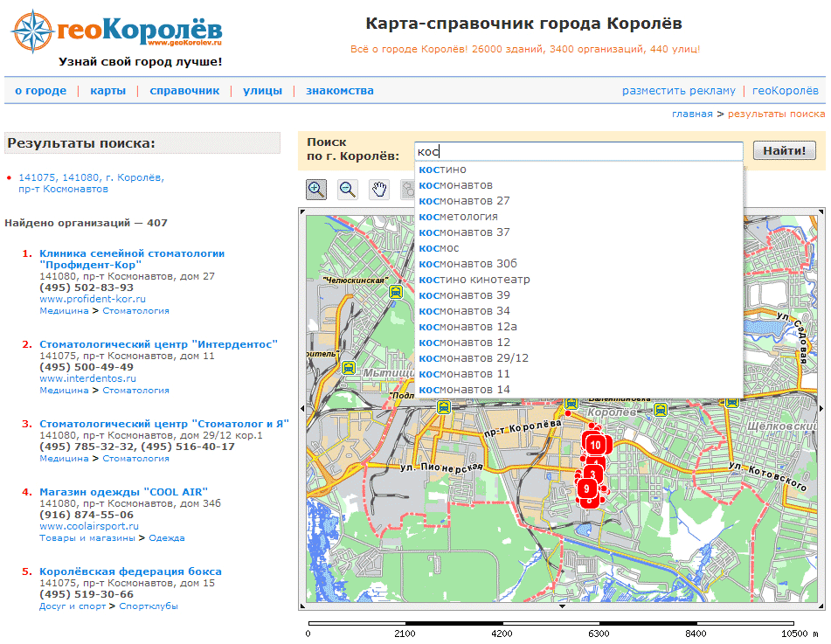Open the 'пр-т Космонавтов' address result link
831x644 pixels.
pyautogui.click(x=91, y=183)
